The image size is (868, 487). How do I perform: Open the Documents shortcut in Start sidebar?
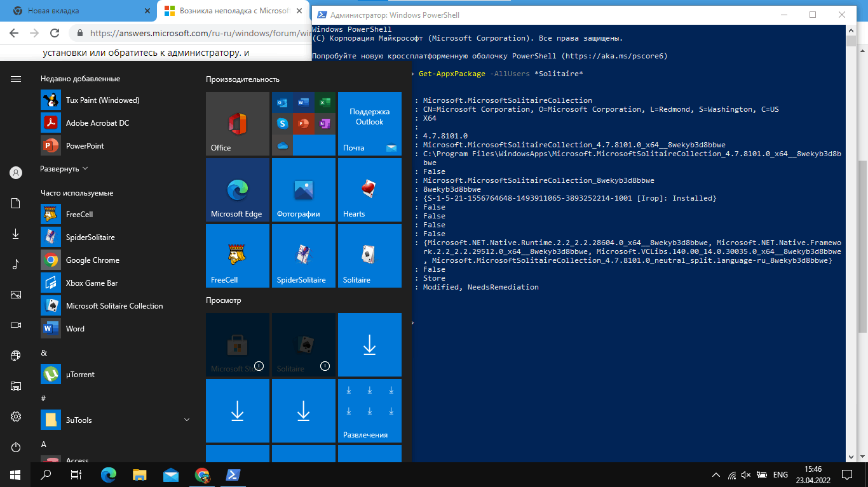click(16, 203)
